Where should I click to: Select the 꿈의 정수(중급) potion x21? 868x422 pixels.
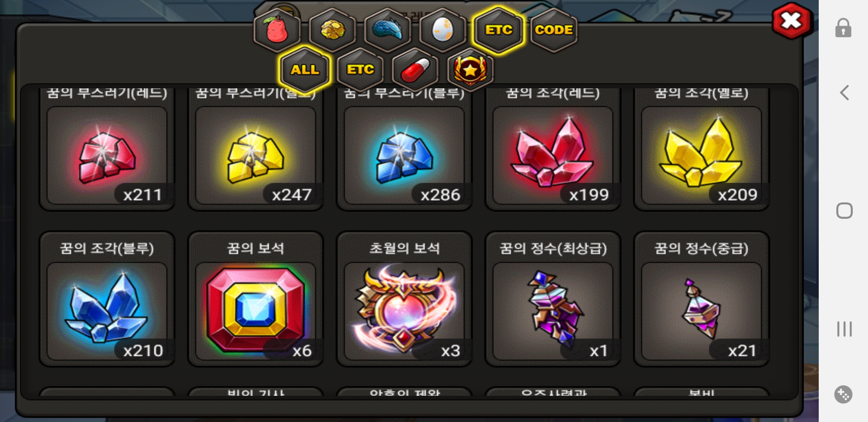pos(701,299)
